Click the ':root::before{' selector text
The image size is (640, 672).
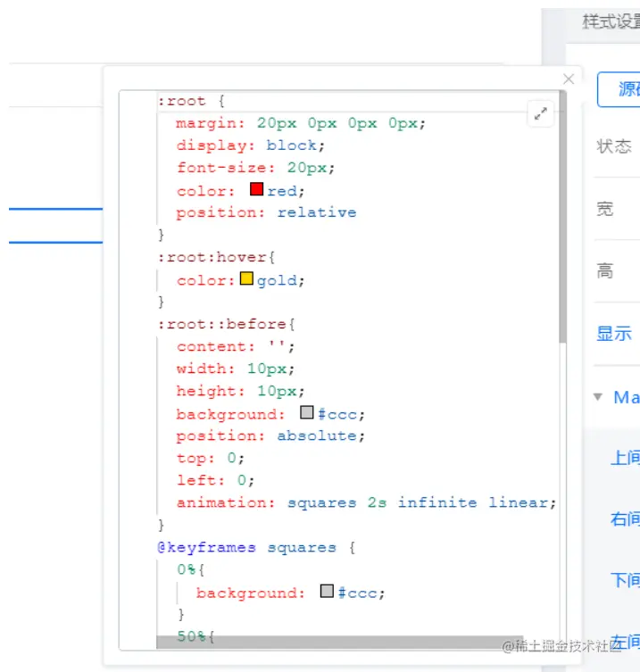point(227,324)
